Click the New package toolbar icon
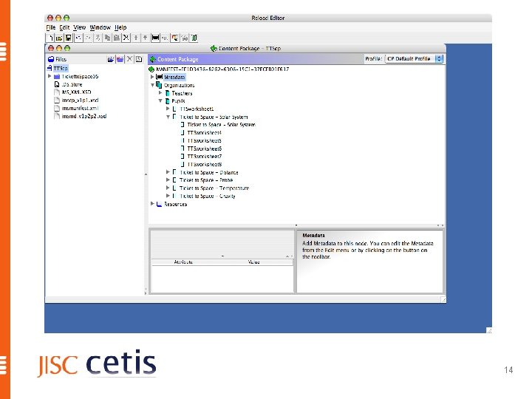This screenshot has height=399, width=532. [x=50, y=38]
